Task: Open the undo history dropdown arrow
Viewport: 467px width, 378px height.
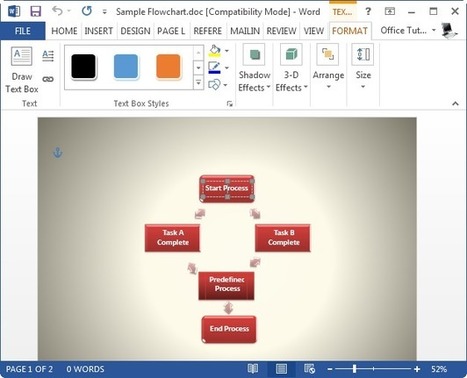Action: 69,11
